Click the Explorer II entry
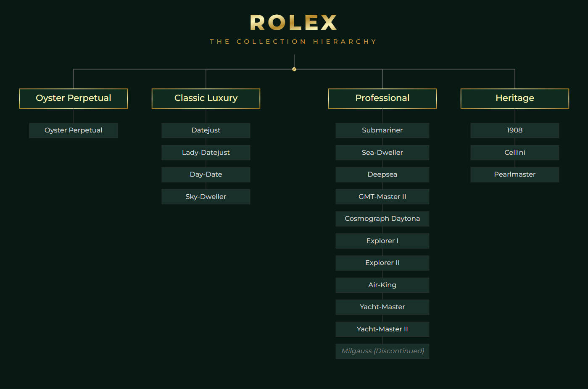Image resolution: width=588 pixels, height=389 pixels. point(382,262)
